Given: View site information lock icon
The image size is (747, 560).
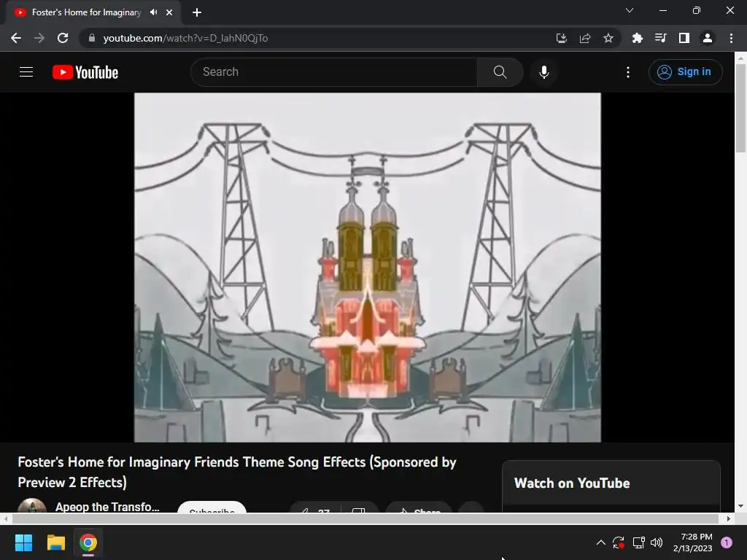Looking at the screenshot, I should (92, 38).
